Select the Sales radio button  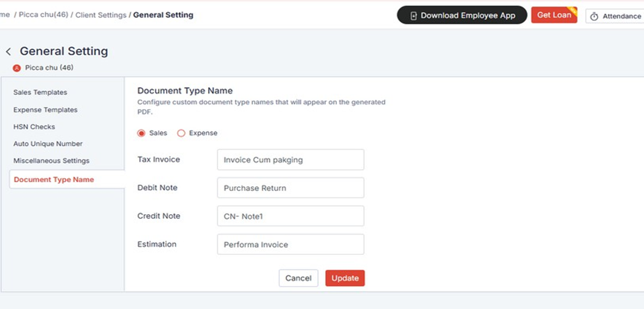point(141,133)
